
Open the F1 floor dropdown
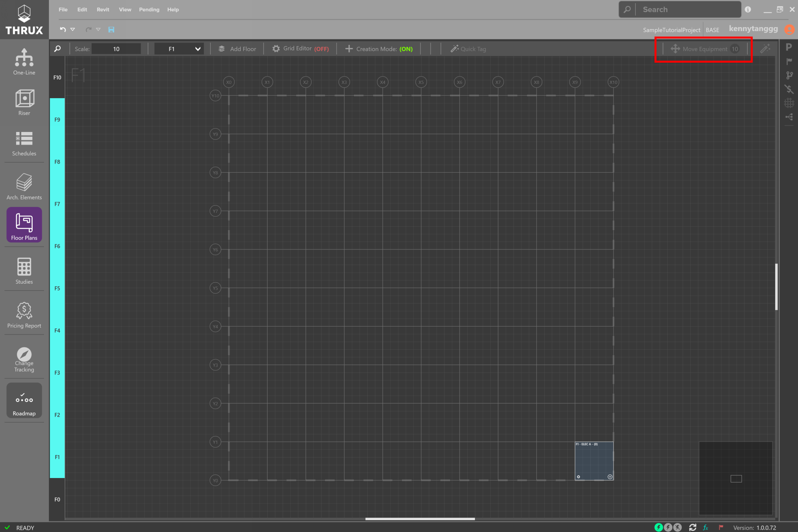coord(179,48)
